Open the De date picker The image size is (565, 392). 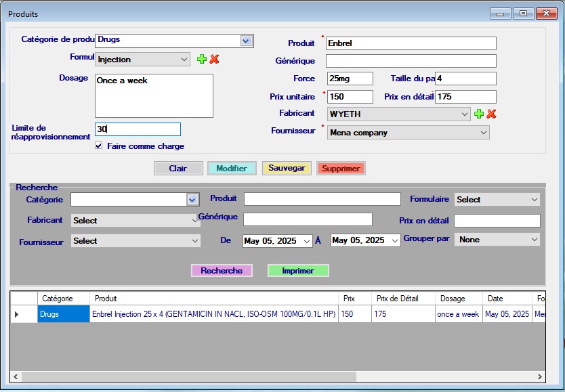pyautogui.click(x=307, y=241)
